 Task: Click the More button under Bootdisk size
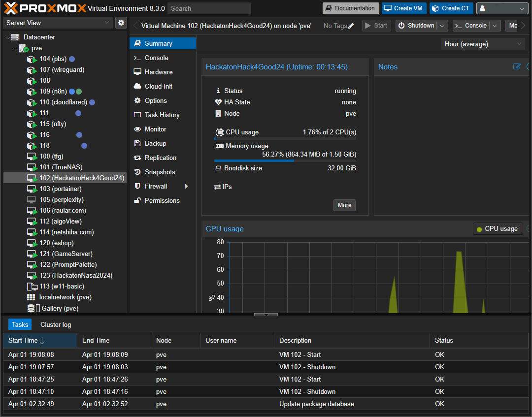click(344, 205)
